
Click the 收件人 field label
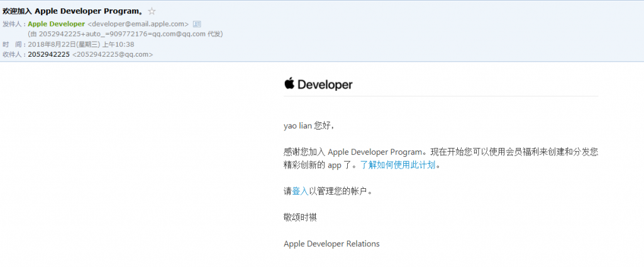tap(13, 54)
